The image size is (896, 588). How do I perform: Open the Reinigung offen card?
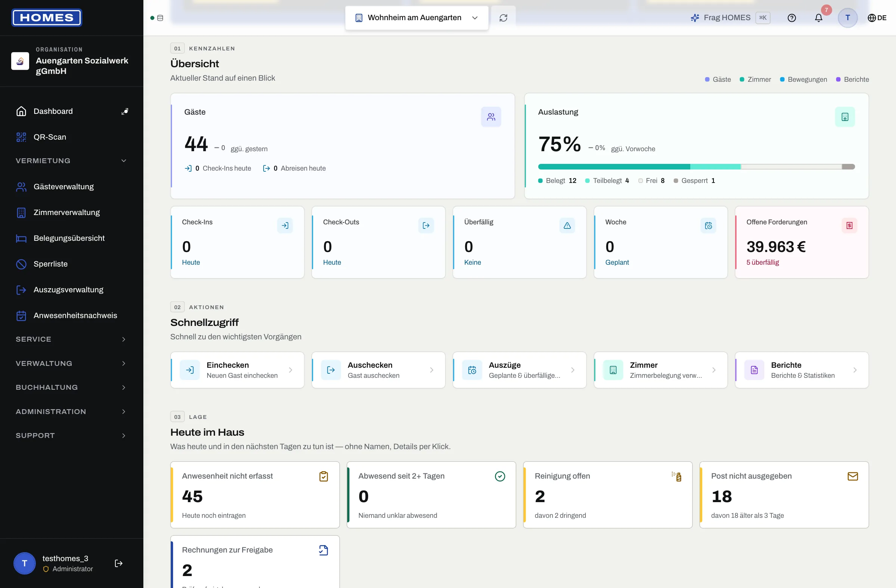608,495
